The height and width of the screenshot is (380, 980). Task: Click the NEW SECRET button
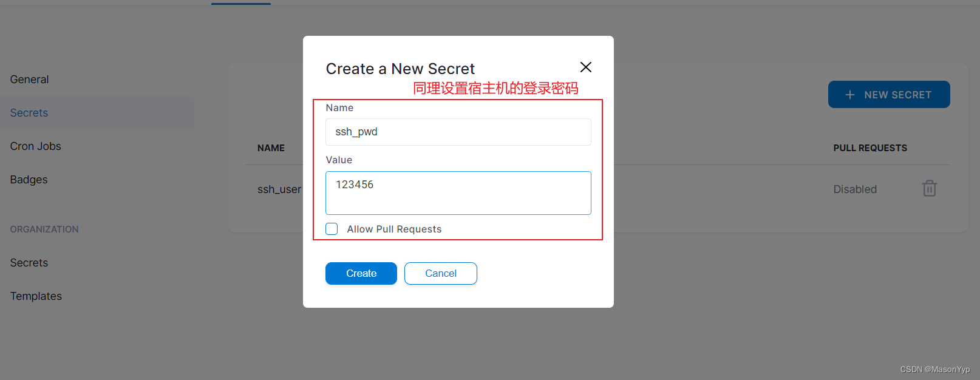(x=889, y=94)
